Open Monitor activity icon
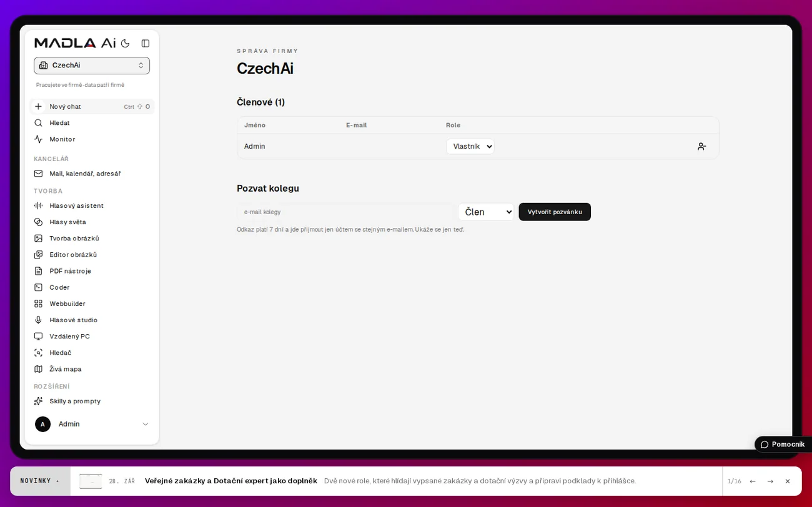This screenshot has height=507, width=812. tap(38, 139)
